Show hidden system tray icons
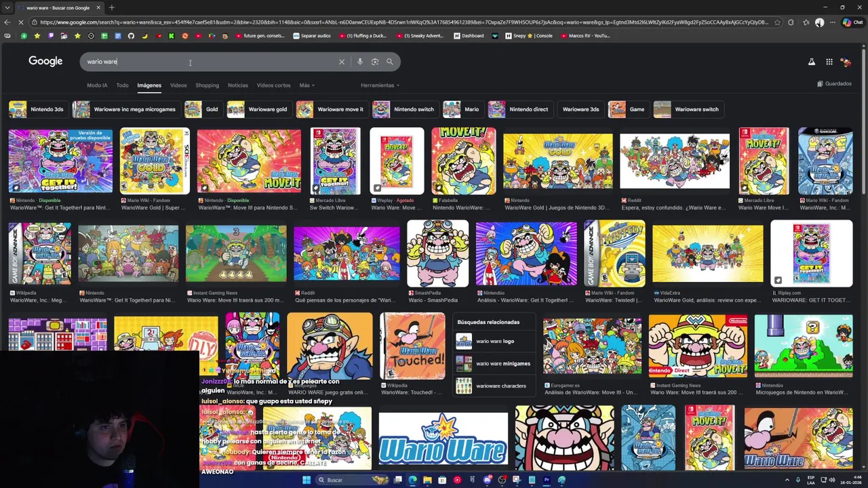 tap(786, 480)
